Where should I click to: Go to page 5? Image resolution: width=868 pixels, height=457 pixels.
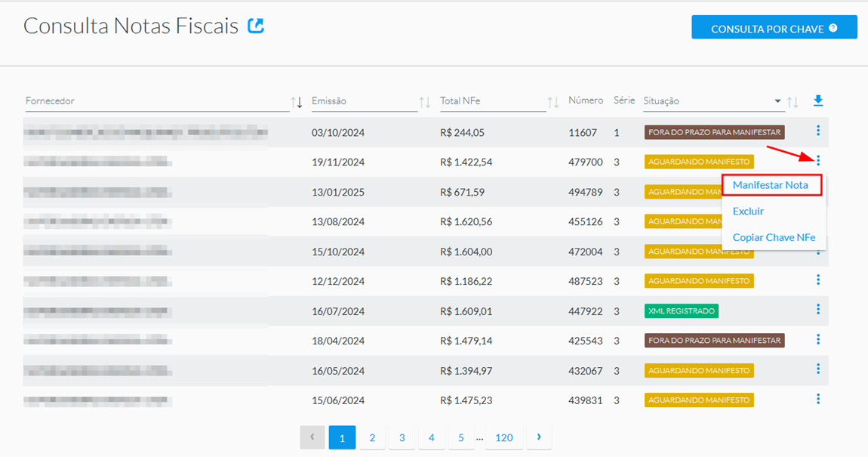pyautogui.click(x=460, y=437)
